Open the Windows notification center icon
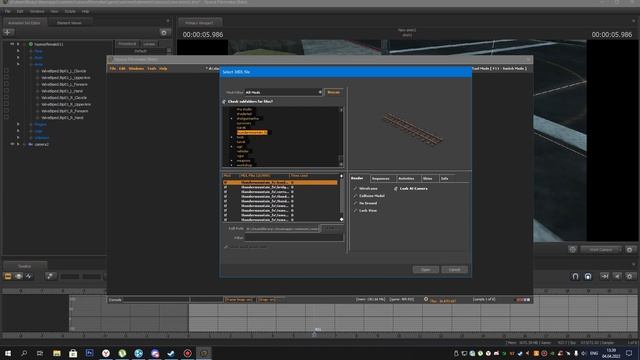This screenshot has height=360, width=640. pyautogui.click(x=629, y=353)
